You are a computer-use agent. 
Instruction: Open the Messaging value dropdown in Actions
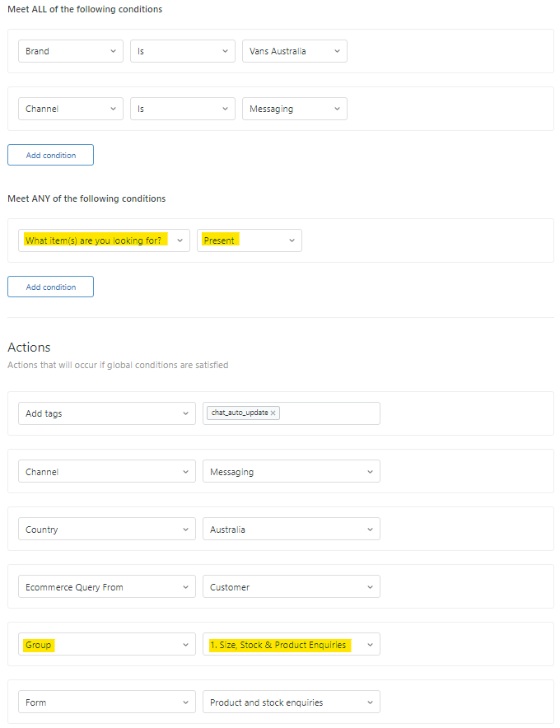pyautogui.click(x=292, y=472)
